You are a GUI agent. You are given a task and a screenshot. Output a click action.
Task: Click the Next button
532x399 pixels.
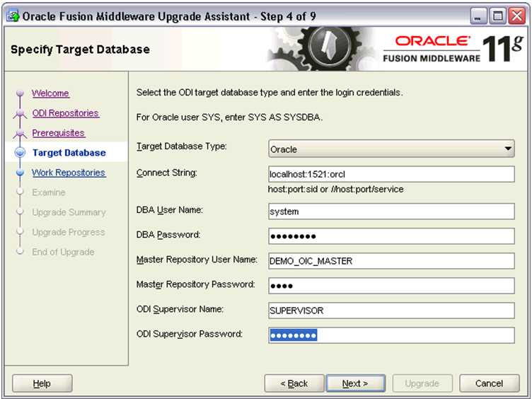click(x=355, y=383)
